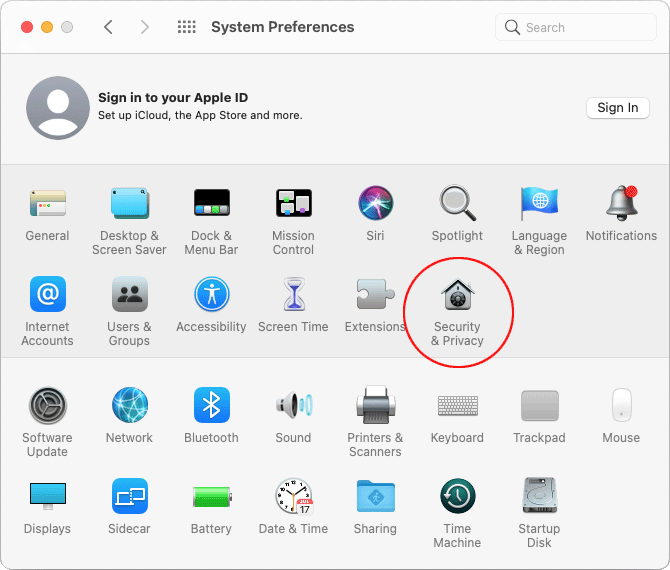Open Sound preferences

point(294,405)
